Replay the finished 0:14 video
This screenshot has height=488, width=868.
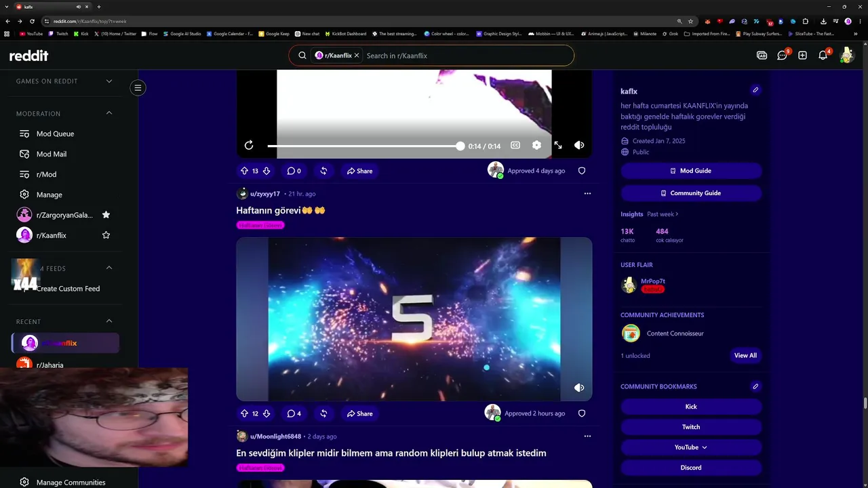249,145
